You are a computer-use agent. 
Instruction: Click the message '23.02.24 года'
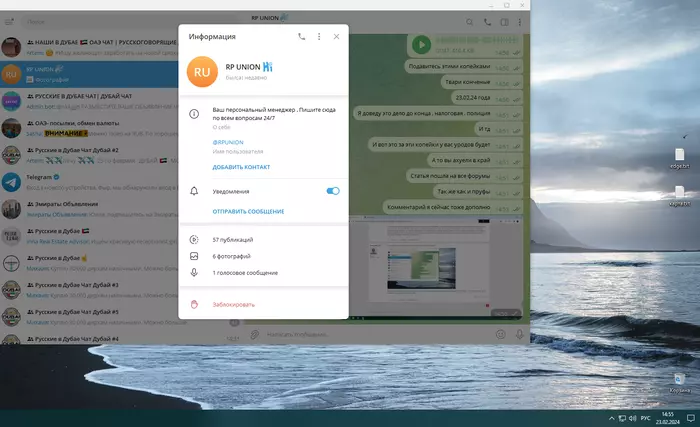(x=487, y=98)
